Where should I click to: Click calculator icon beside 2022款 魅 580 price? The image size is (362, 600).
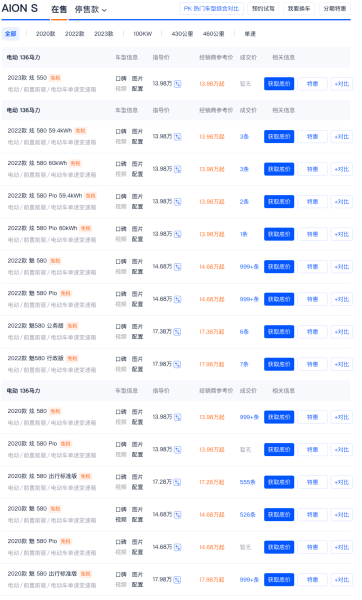tap(178, 267)
